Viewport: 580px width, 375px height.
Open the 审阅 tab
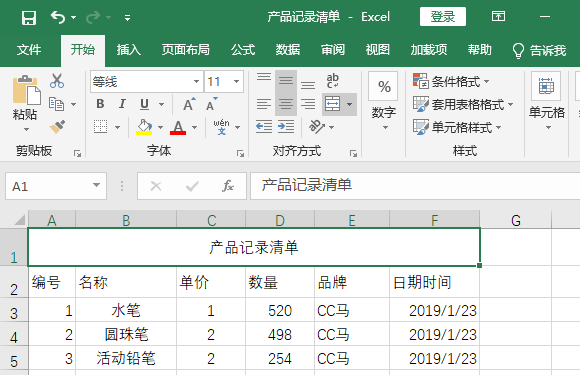click(333, 50)
